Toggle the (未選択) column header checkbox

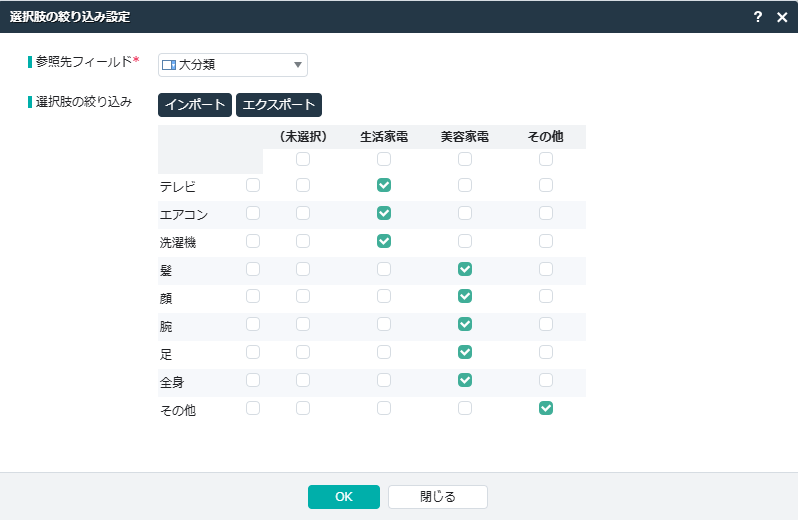tap(303, 159)
